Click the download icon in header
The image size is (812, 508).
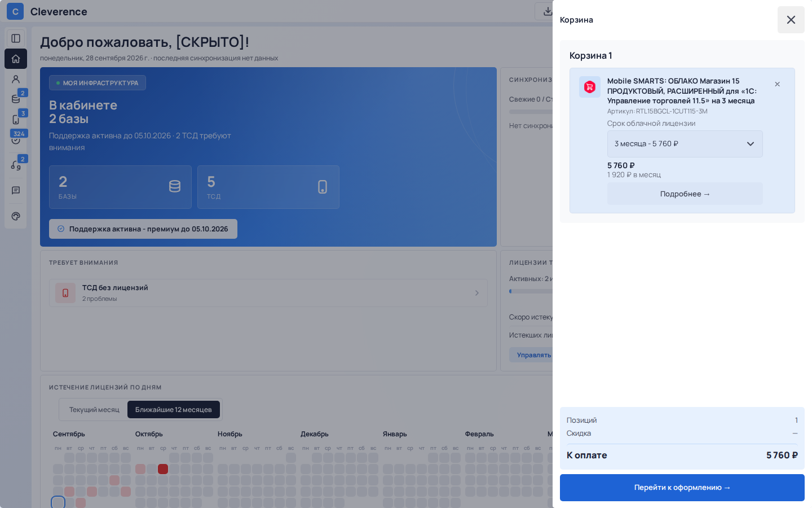click(x=546, y=11)
